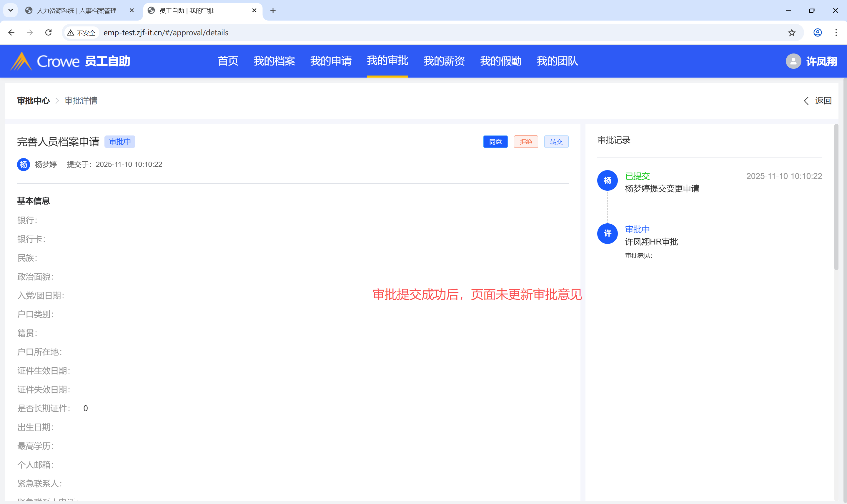
Task: Bookmark this page with star icon
Action: [792, 33]
